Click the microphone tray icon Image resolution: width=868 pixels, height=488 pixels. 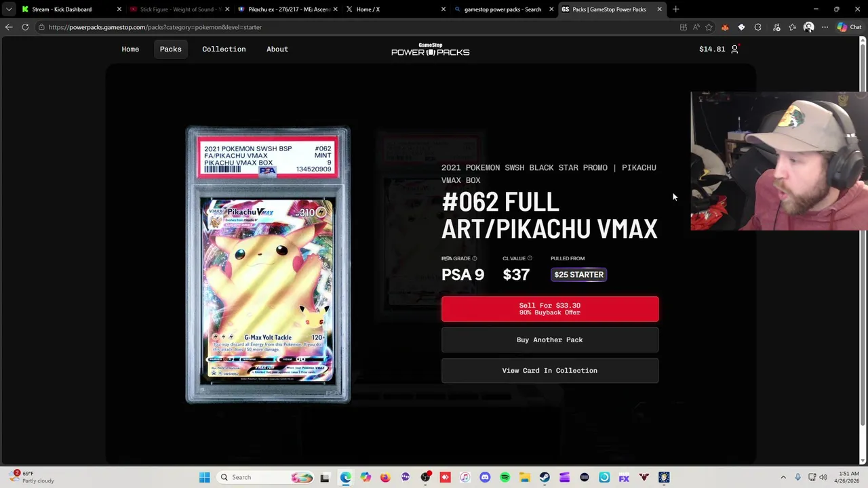[797, 477]
